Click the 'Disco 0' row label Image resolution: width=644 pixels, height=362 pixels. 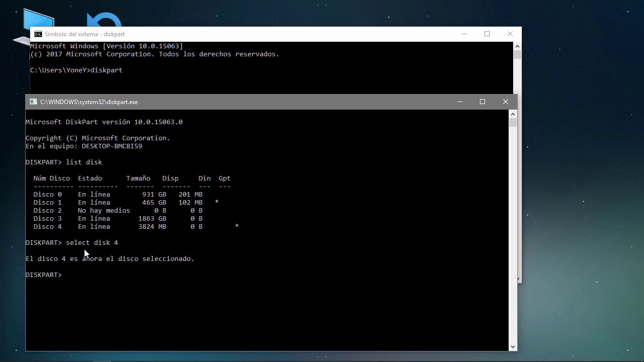coord(48,195)
